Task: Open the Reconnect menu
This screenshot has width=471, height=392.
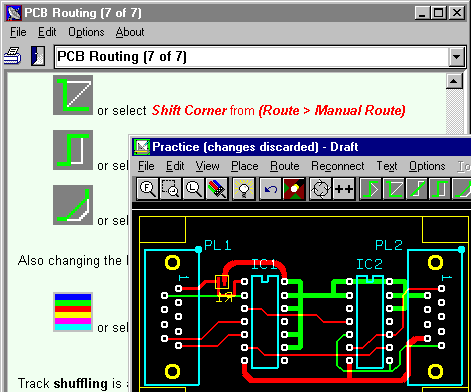Action: pos(337,166)
